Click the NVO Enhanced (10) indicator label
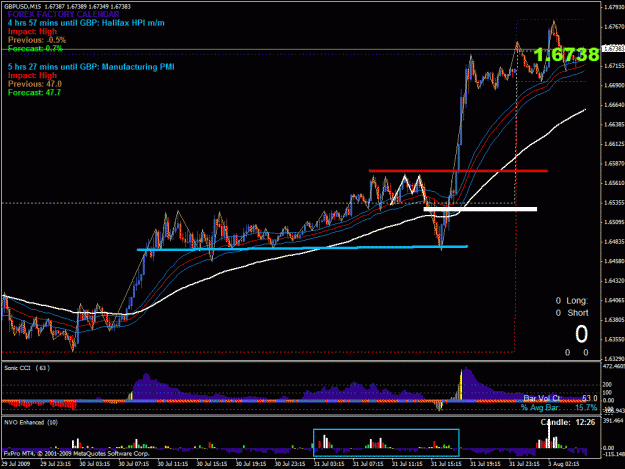The height and width of the screenshot is (469, 625). [x=31, y=423]
